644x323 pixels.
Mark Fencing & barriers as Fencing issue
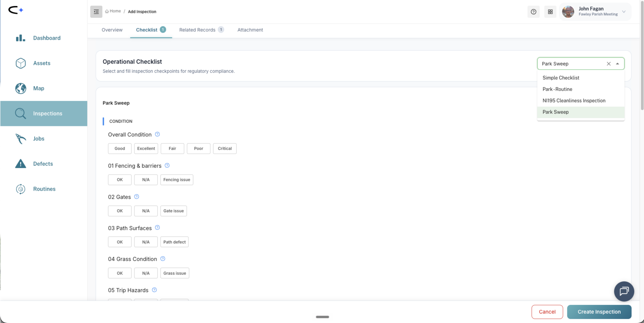pyautogui.click(x=177, y=180)
